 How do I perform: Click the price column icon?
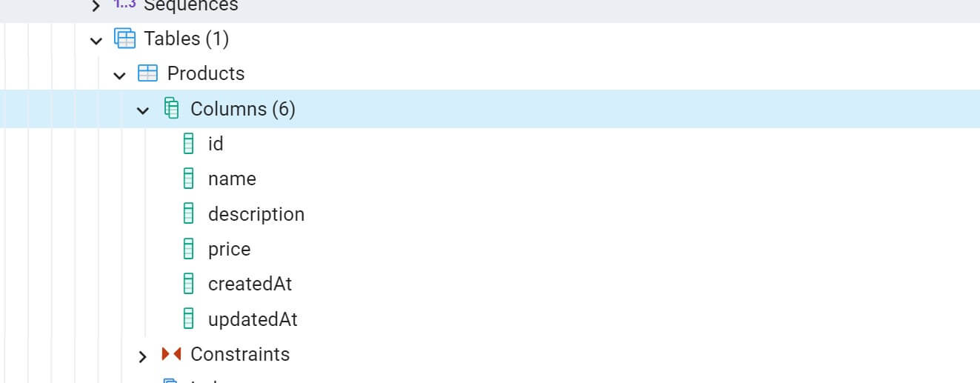[x=189, y=249]
